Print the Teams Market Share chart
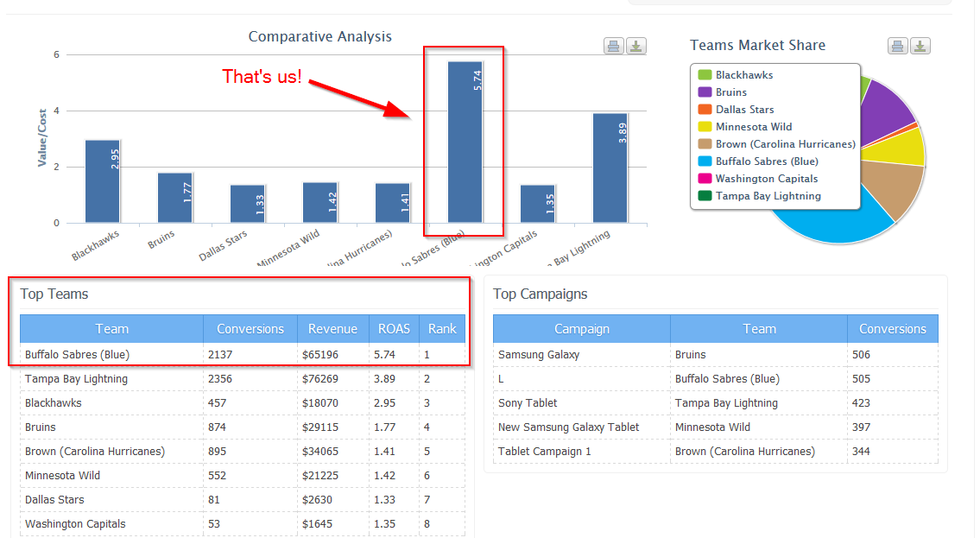 point(897,46)
